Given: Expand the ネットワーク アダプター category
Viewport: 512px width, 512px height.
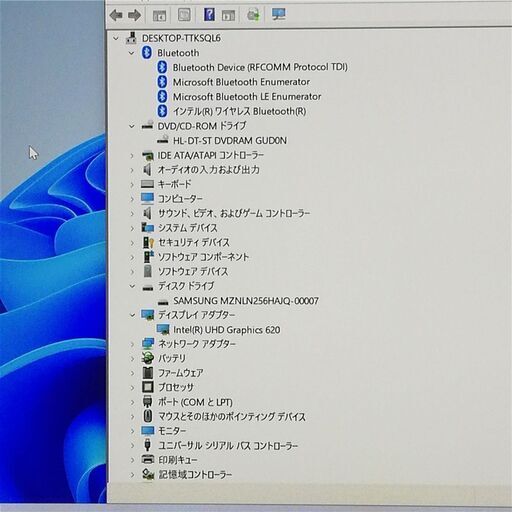Looking at the screenshot, I should pyautogui.click(x=132, y=344).
